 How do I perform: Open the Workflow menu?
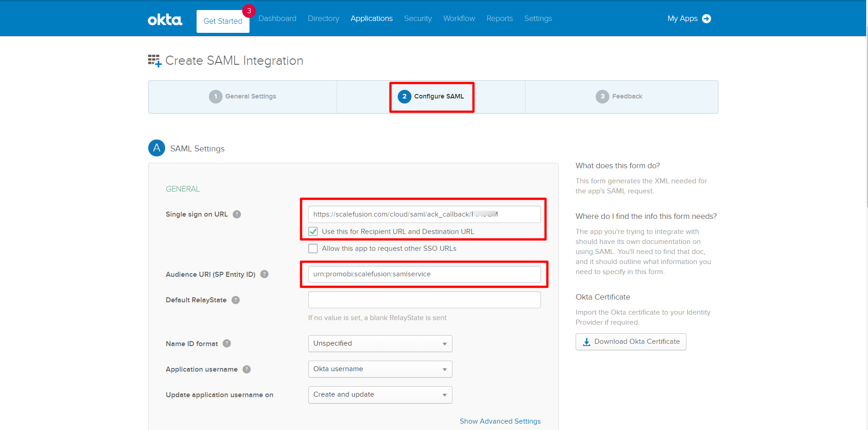(459, 19)
